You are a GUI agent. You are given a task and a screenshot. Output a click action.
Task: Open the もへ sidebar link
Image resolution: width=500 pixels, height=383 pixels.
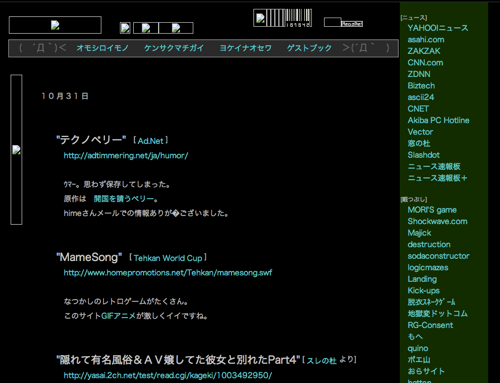[x=415, y=337]
